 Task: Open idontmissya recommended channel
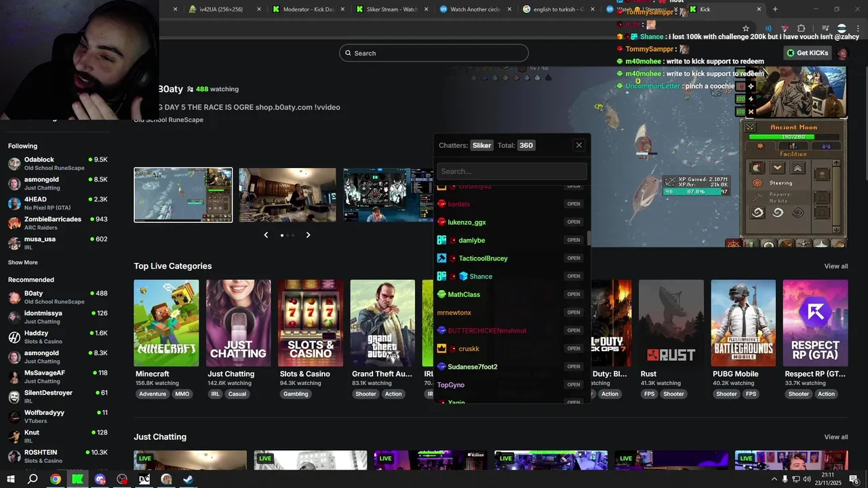tap(58, 317)
